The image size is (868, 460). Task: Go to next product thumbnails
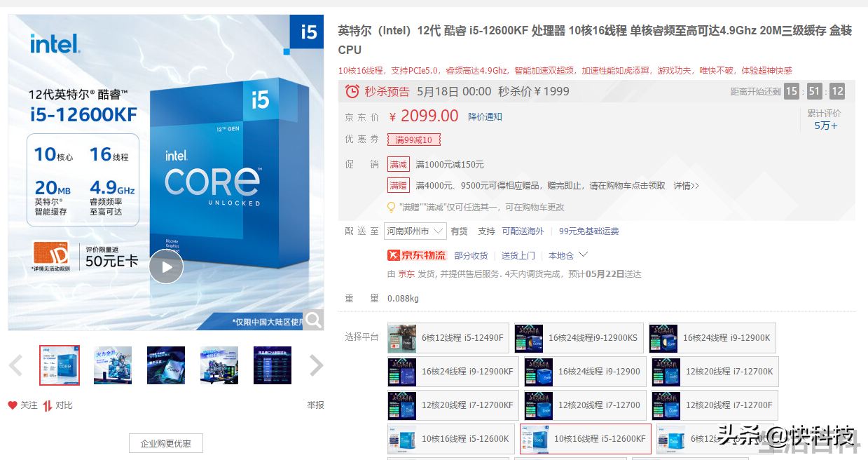click(x=317, y=365)
